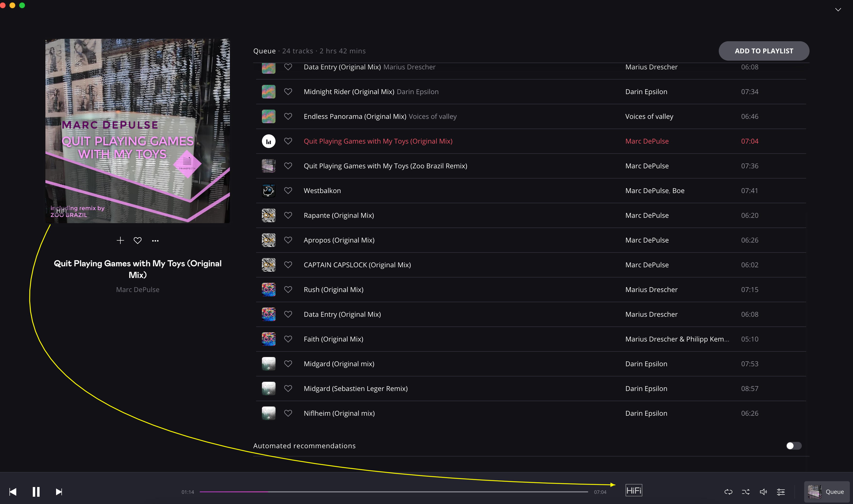Open the equalizer settings icon
The image size is (853, 504).
(x=781, y=491)
